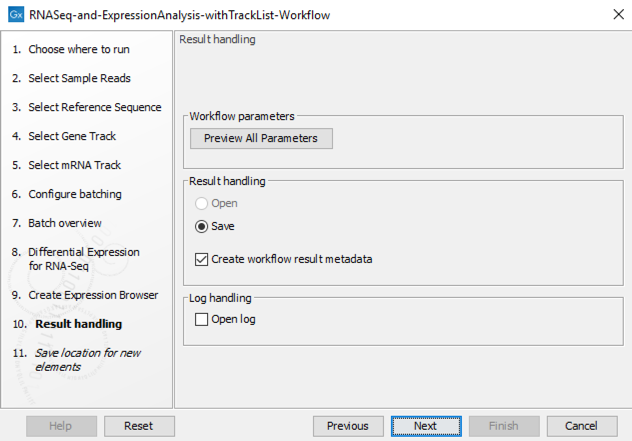Toggle Create workflow result metadata checkbox
The width and height of the screenshot is (632, 441).
(201, 259)
